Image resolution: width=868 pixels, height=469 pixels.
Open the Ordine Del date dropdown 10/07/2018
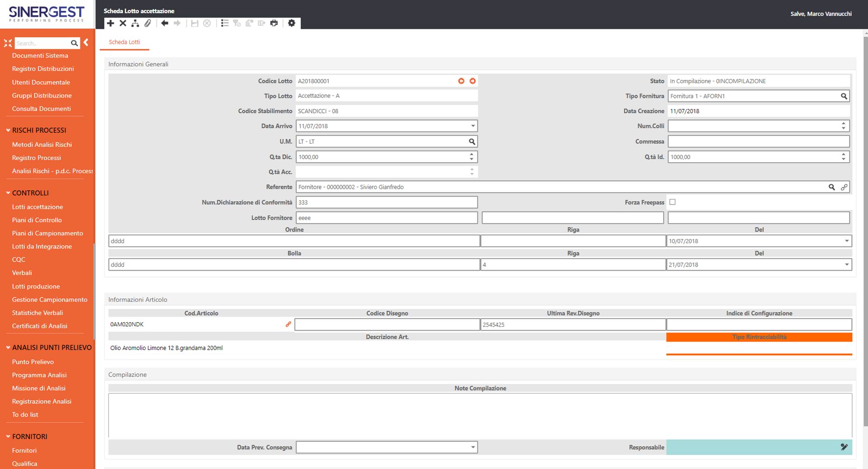[x=847, y=241]
